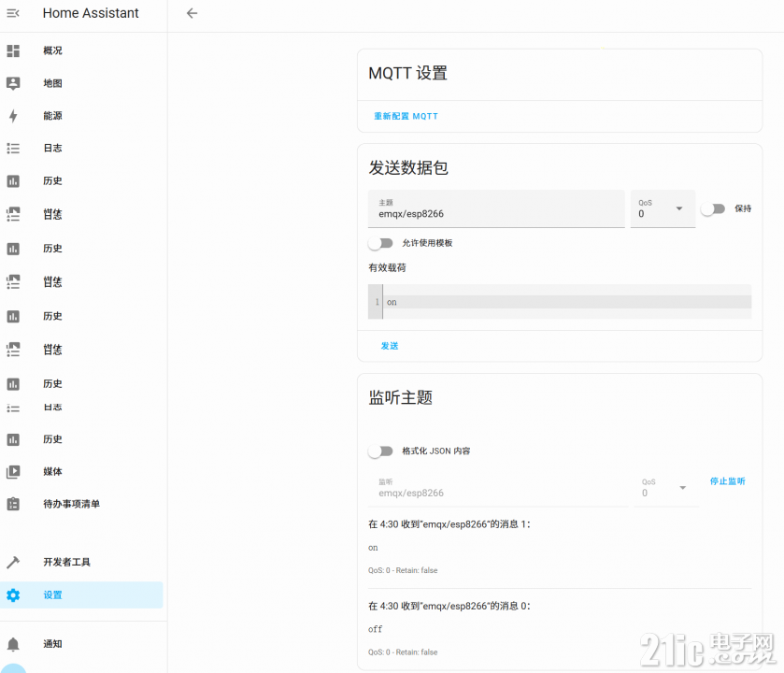Click the "监听主题" card heading

(400, 397)
